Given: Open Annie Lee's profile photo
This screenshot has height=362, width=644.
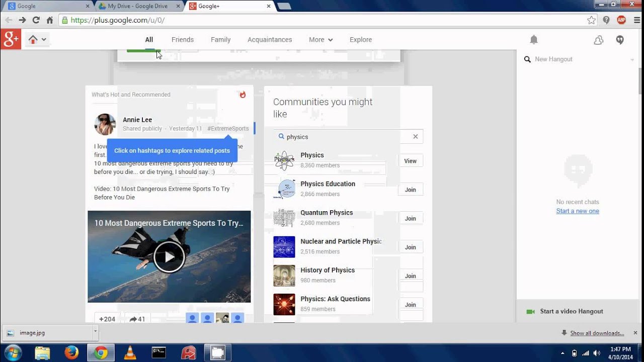Looking at the screenshot, I should [105, 124].
